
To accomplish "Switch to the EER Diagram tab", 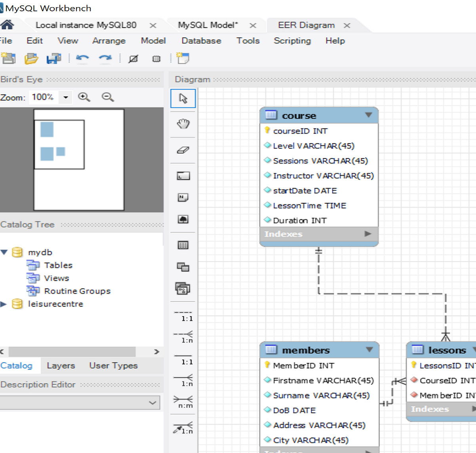I will coord(306,25).
